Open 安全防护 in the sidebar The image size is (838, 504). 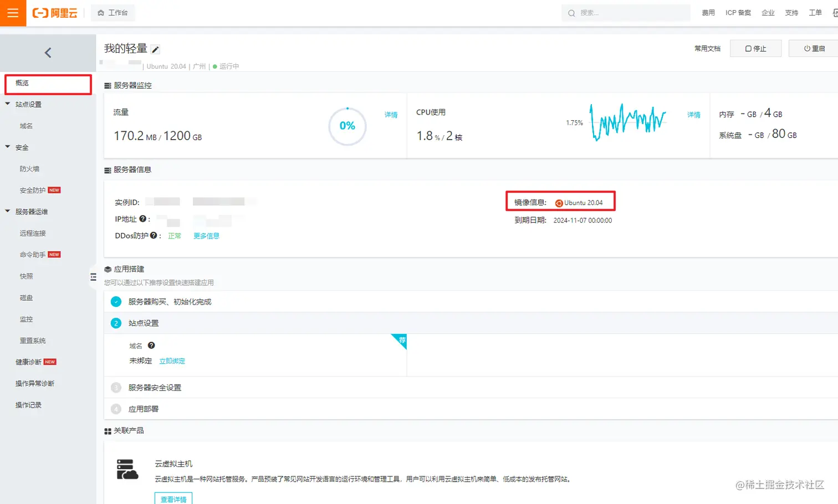point(33,190)
